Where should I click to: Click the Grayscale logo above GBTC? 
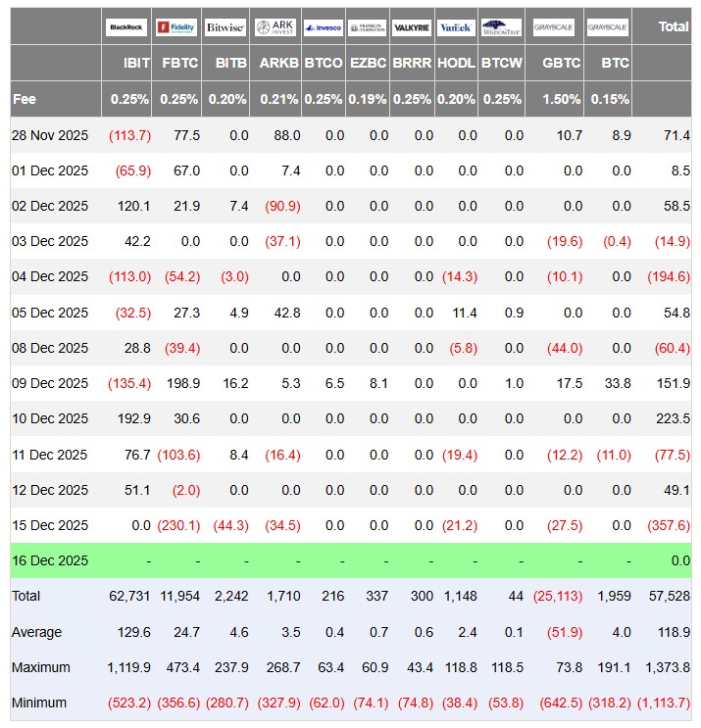click(554, 27)
